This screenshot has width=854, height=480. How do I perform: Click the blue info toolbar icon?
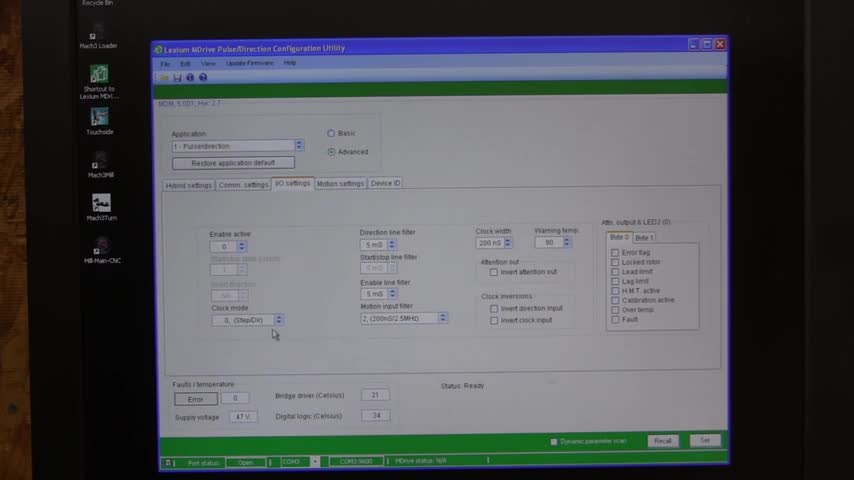(190, 77)
